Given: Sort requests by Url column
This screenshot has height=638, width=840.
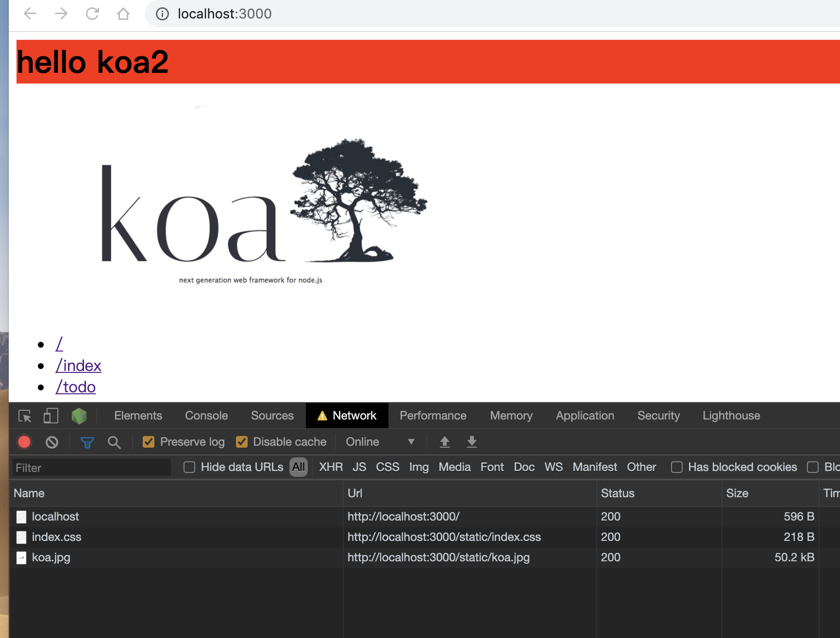Looking at the screenshot, I should pyautogui.click(x=470, y=493).
